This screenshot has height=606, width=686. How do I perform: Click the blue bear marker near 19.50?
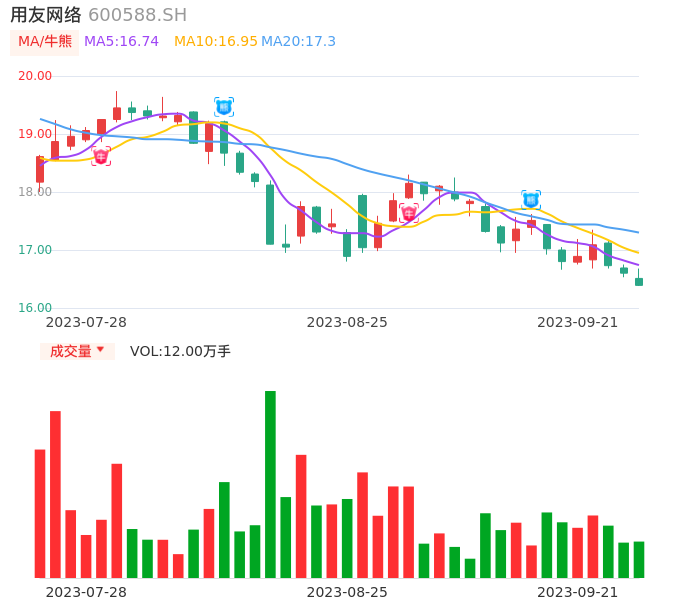click(x=224, y=107)
